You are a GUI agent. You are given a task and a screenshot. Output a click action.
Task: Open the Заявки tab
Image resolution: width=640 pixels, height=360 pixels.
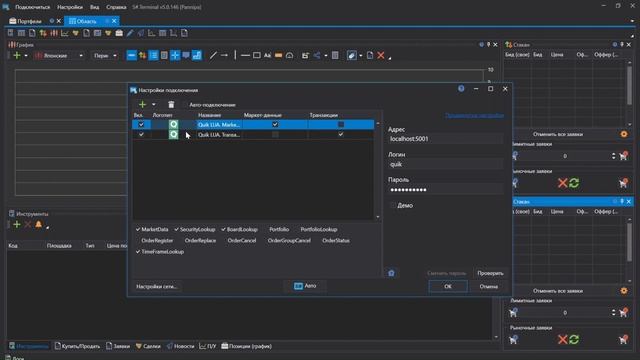point(118,346)
